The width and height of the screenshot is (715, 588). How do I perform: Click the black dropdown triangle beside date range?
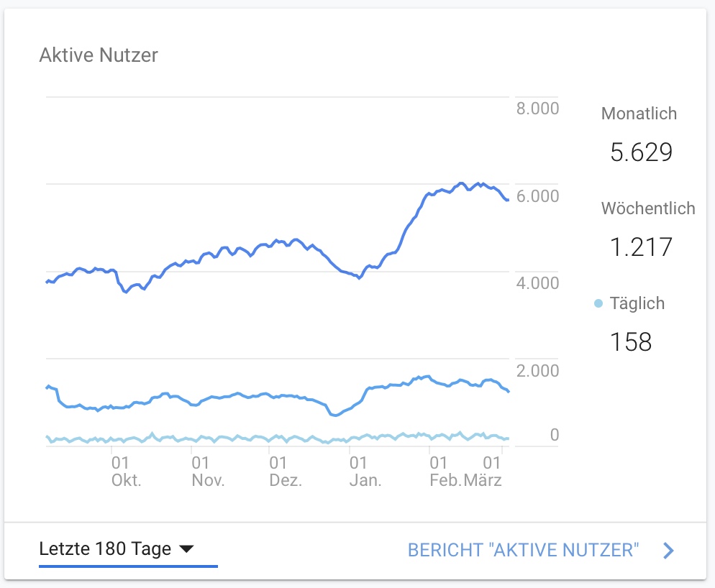pyautogui.click(x=186, y=550)
